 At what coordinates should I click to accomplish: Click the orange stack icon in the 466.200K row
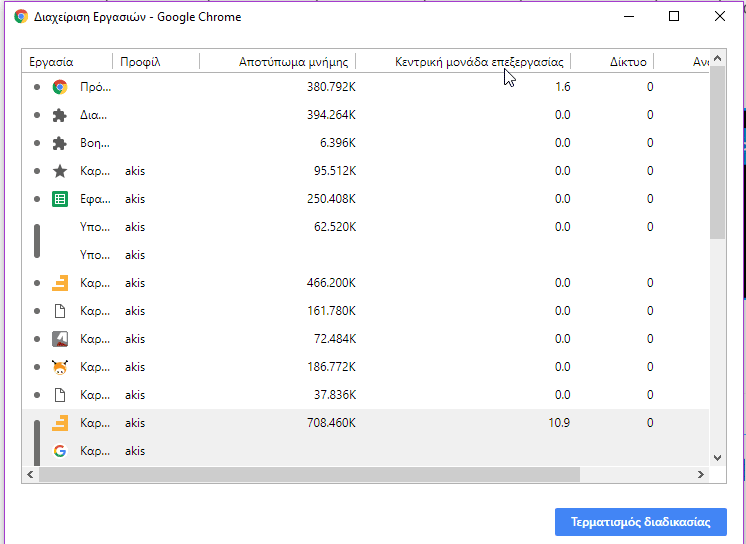60,283
